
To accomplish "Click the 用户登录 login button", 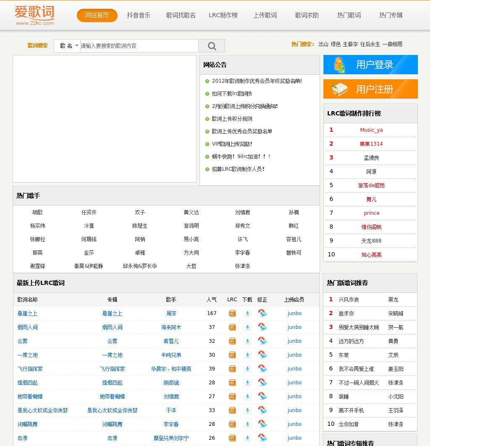I will click(x=370, y=65).
